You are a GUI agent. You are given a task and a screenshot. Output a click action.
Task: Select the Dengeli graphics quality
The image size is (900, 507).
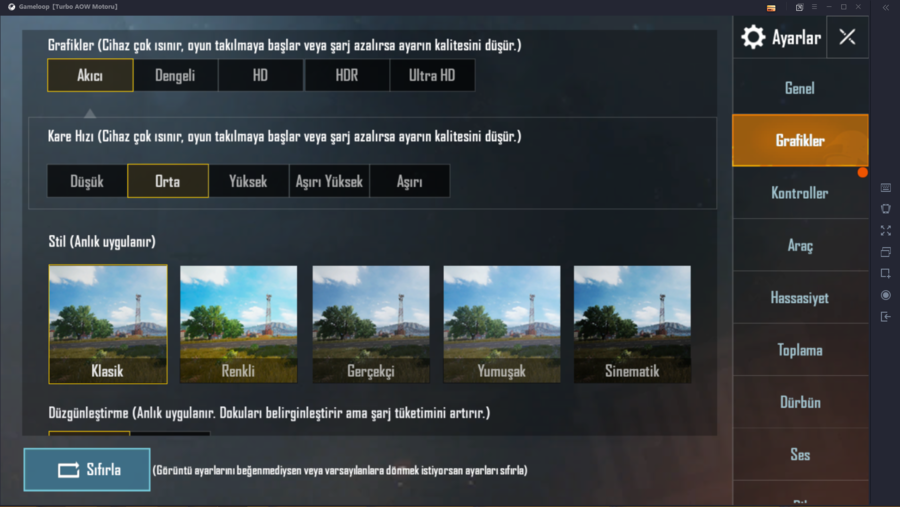[175, 75]
